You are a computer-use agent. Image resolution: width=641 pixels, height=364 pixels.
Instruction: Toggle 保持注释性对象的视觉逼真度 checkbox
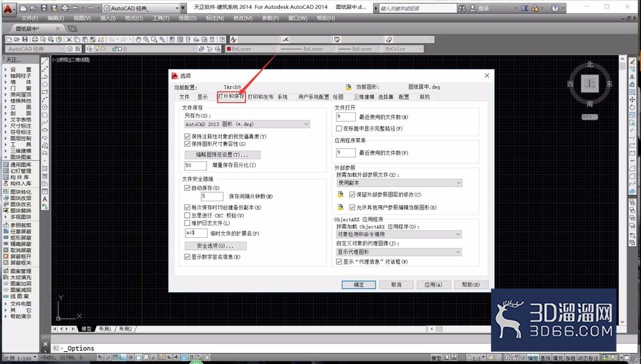tap(187, 136)
